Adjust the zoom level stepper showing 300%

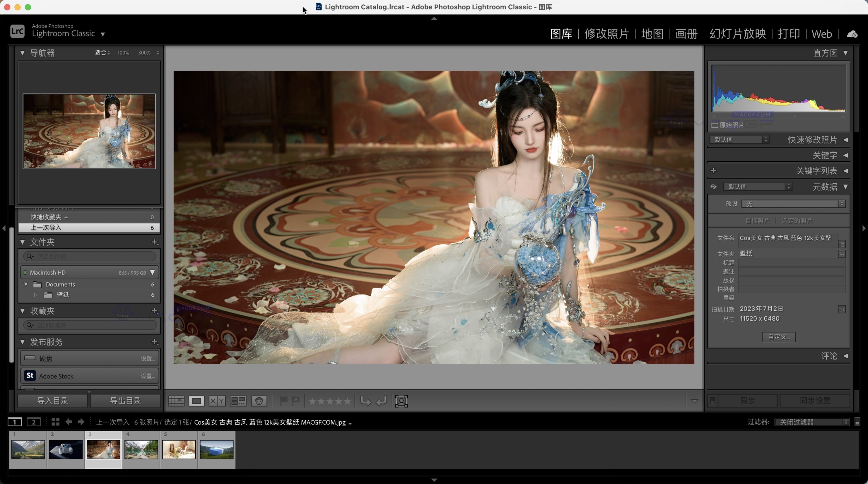(x=158, y=53)
